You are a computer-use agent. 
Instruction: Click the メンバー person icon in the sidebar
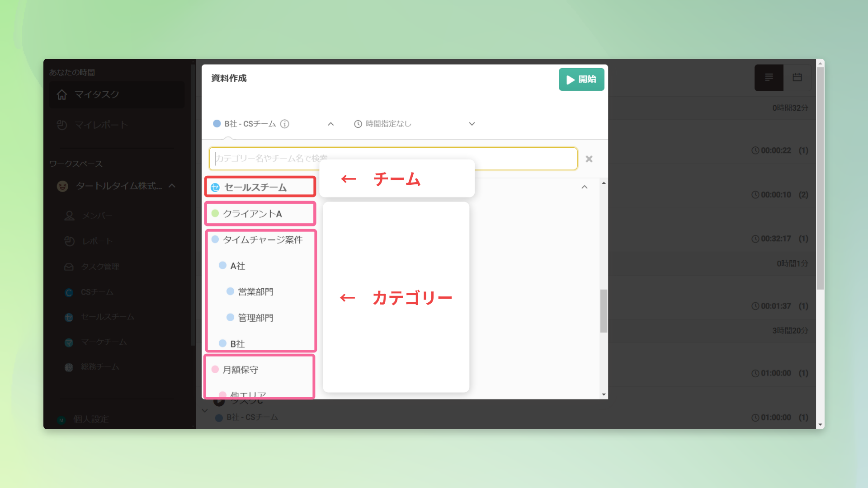coord(69,216)
